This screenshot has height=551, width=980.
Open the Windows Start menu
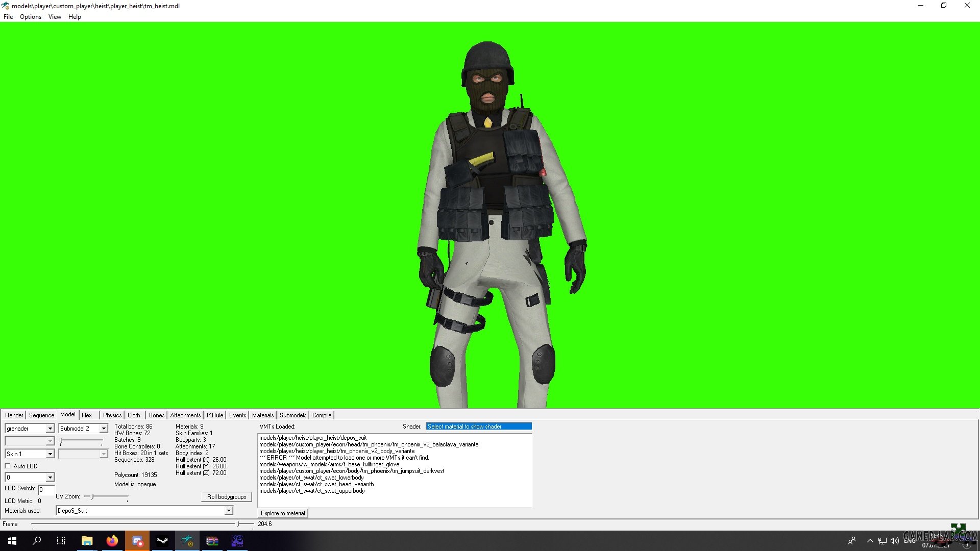coord(12,541)
